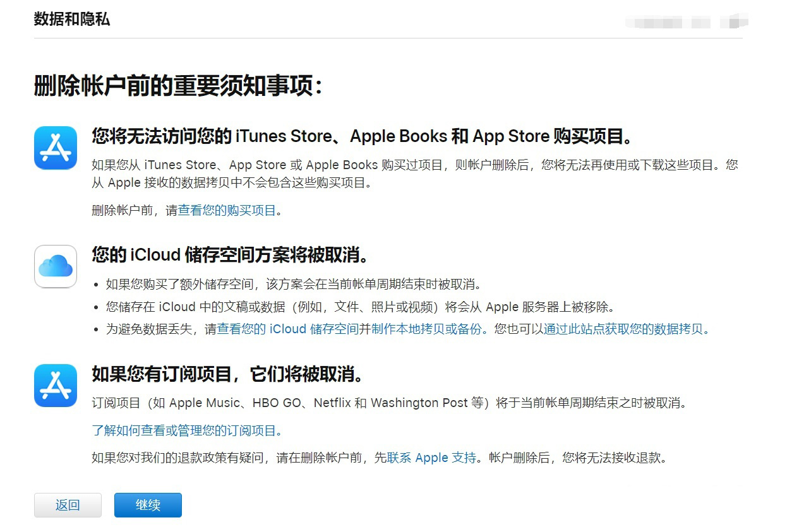Viewport: 792px width, 532px height.
Task: Click the App Store icon beside iTunes purchases section
Action: [56, 148]
